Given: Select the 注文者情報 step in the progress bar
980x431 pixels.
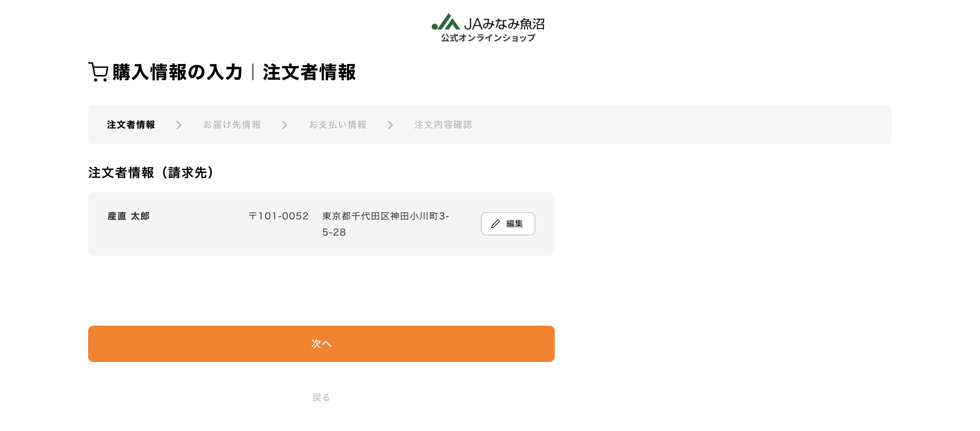Looking at the screenshot, I should click(x=131, y=125).
